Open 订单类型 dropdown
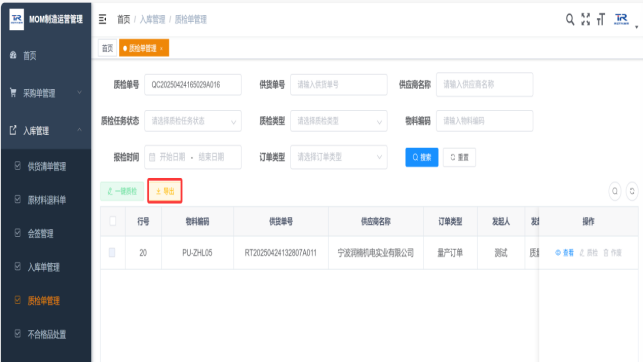Image resolution: width=643 pixels, height=362 pixels. coord(339,157)
